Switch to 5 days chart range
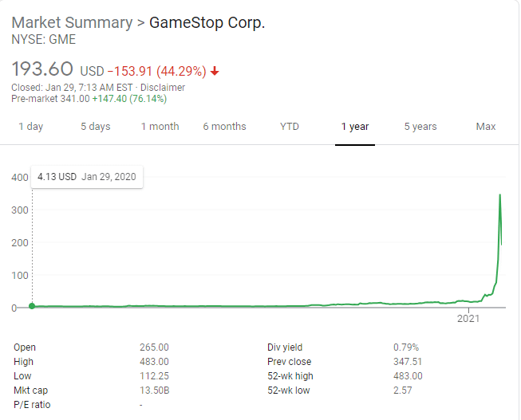The width and height of the screenshot is (521, 420). [x=96, y=127]
